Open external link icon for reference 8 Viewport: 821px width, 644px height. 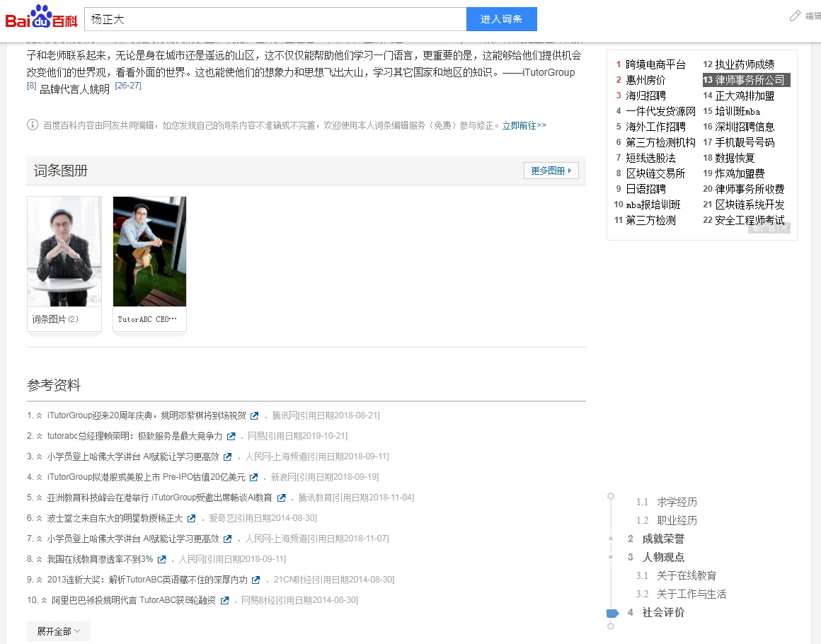(x=162, y=559)
